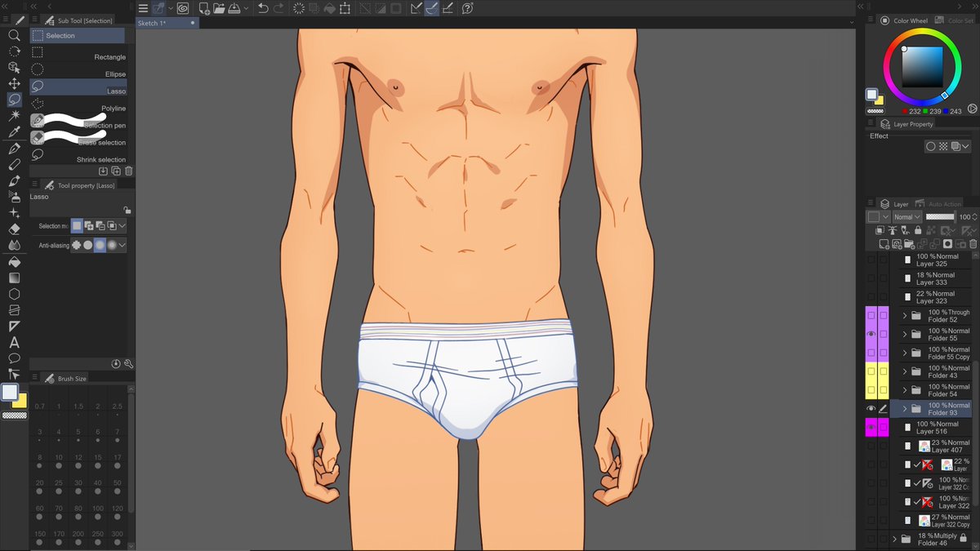Image resolution: width=980 pixels, height=551 pixels.
Task: Choose the Polyline selection sub tool
Action: 78,104
